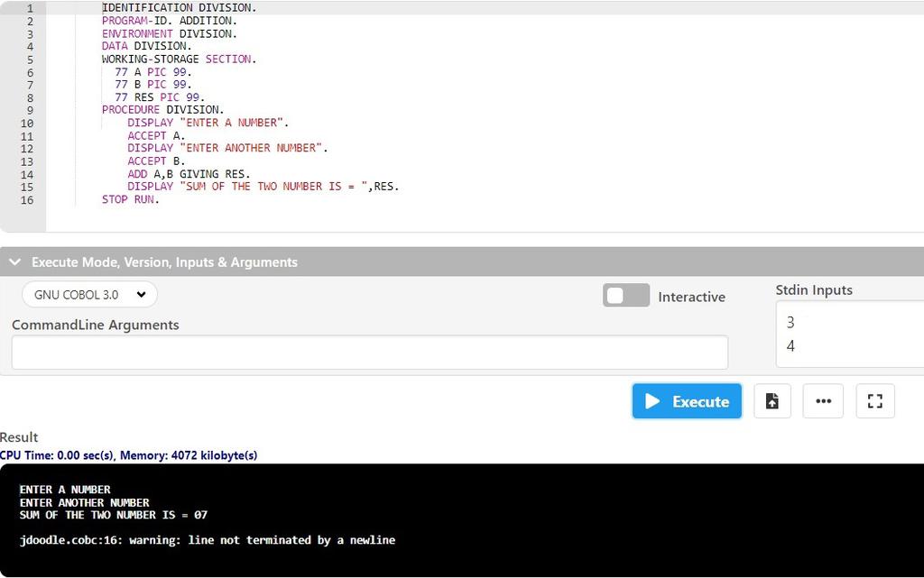Click the CPU Time and Memory link
The width and height of the screenshot is (924, 578).
click(x=129, y=455)
